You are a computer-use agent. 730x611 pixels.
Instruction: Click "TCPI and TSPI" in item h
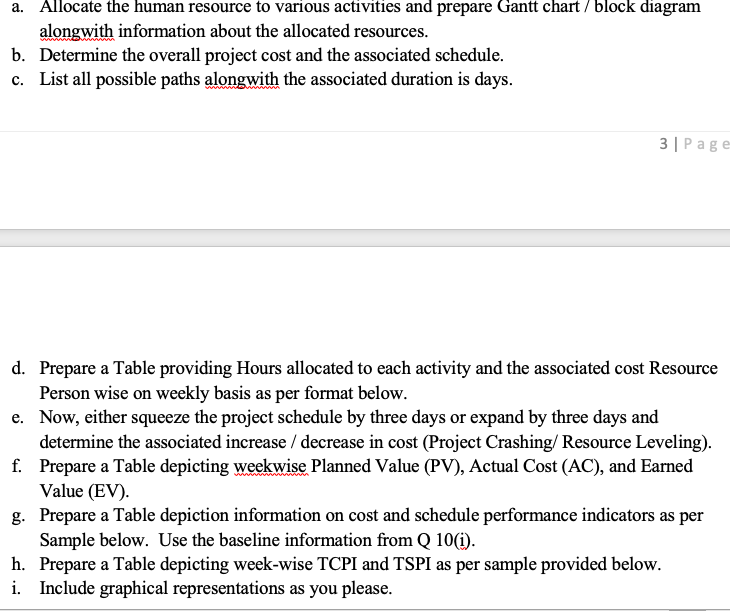click(375, 564)
